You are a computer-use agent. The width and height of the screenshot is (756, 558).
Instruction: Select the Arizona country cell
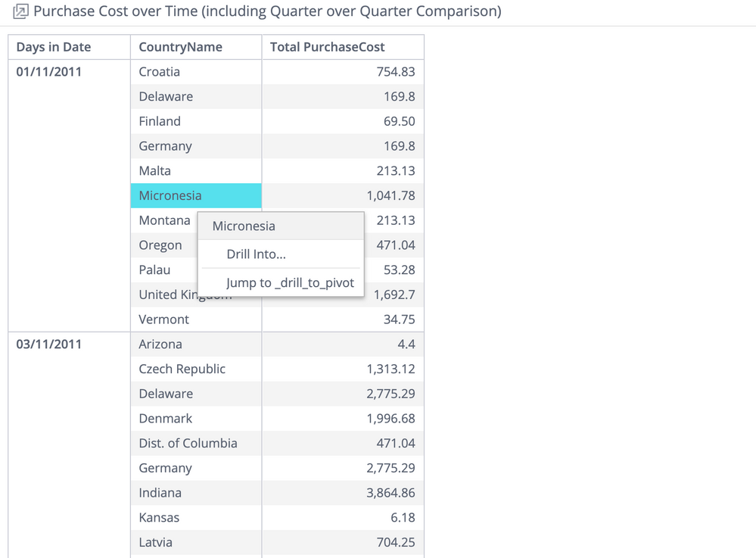click(x=160, y=344)
